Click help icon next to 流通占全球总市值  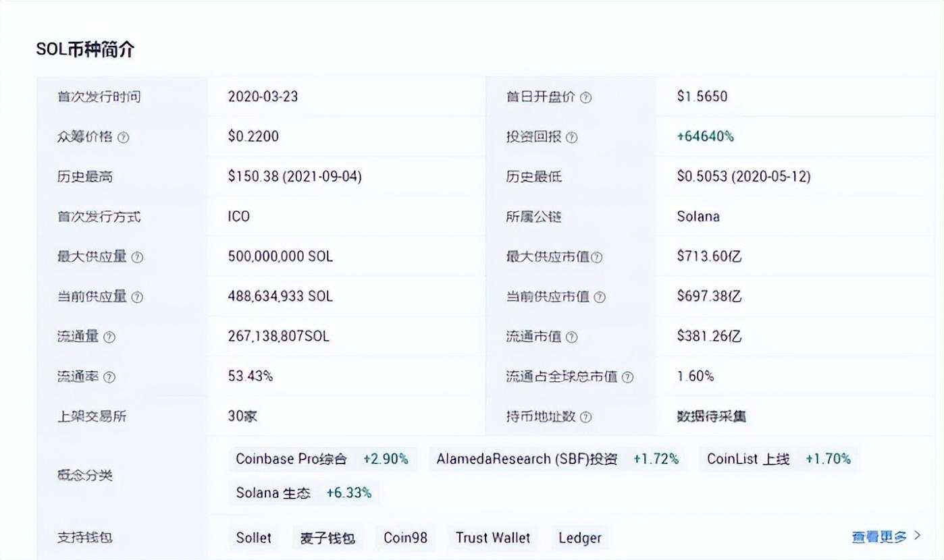coord(627,377)
